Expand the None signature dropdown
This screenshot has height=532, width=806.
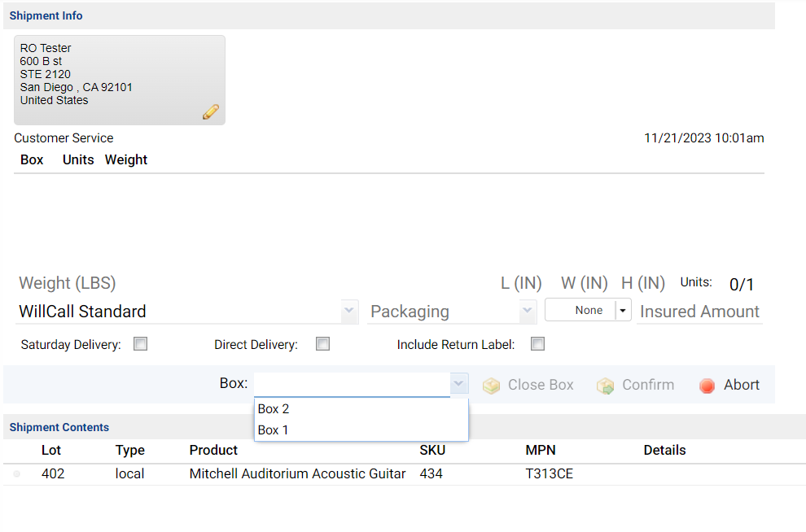(622, 309)
